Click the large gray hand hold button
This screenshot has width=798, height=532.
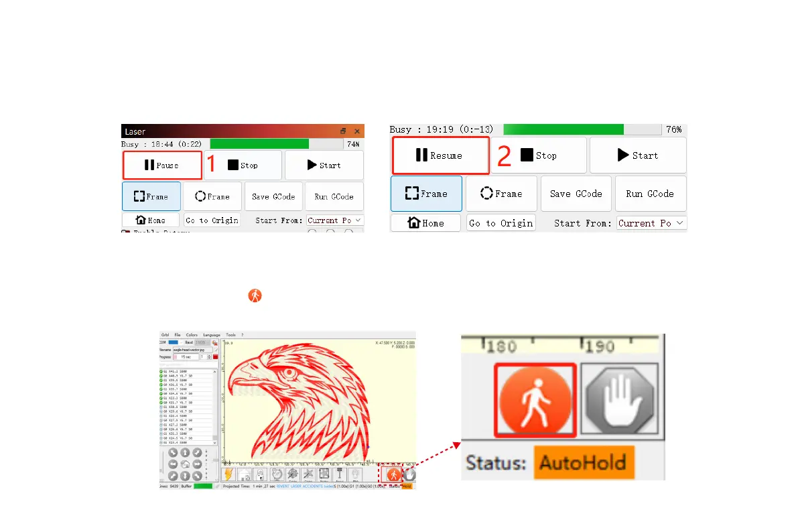click(619, 400)
